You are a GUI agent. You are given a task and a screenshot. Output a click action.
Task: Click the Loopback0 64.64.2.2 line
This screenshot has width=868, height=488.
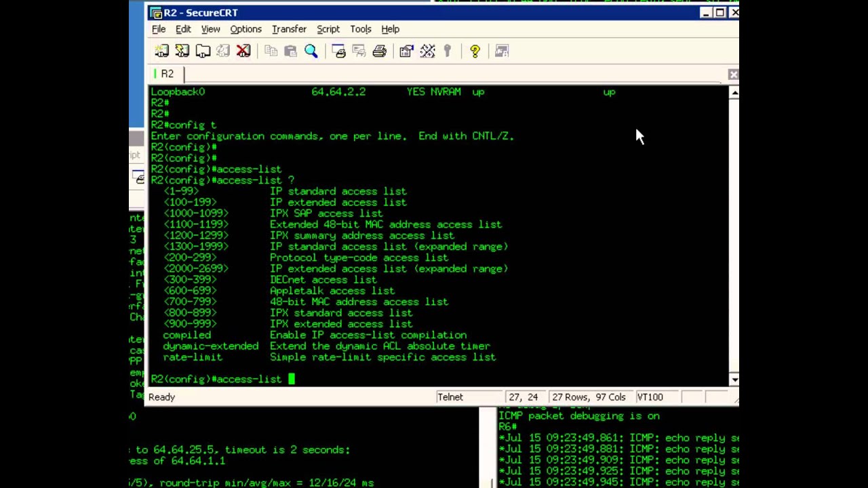pos(383,91)
